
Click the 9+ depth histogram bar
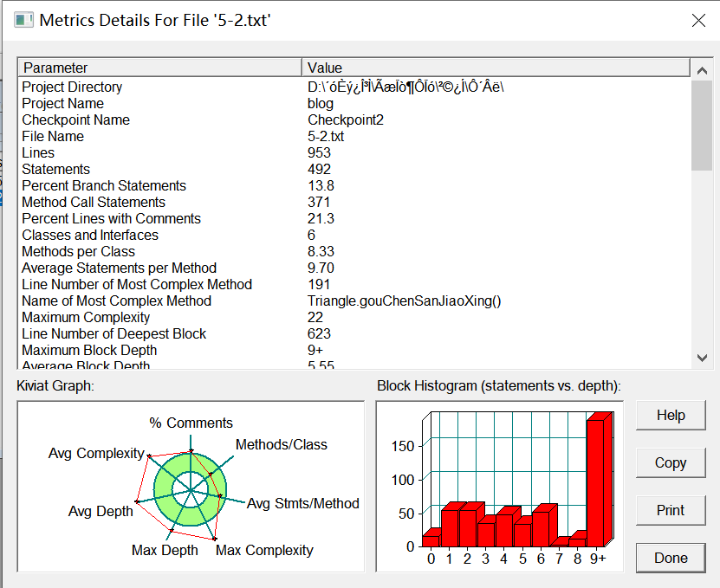coord(599,480)
